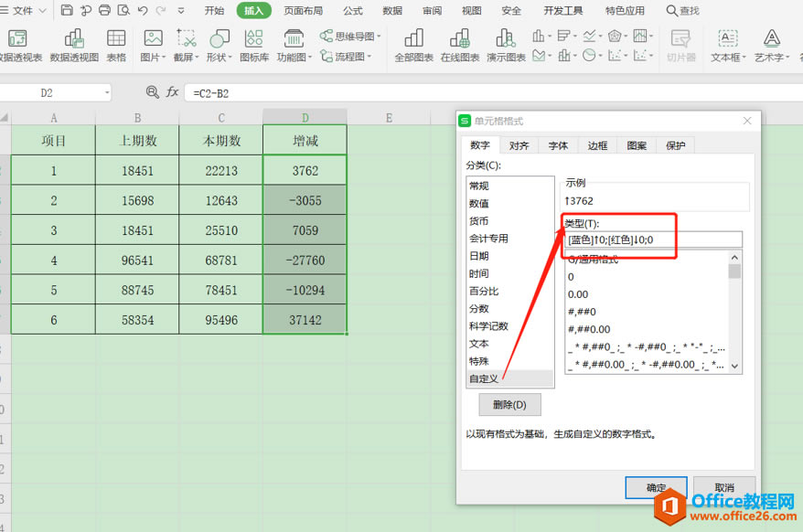803x532 pixels.
Task: Click the zoom magnifier beside fx
Action: [x=152, y=92]
